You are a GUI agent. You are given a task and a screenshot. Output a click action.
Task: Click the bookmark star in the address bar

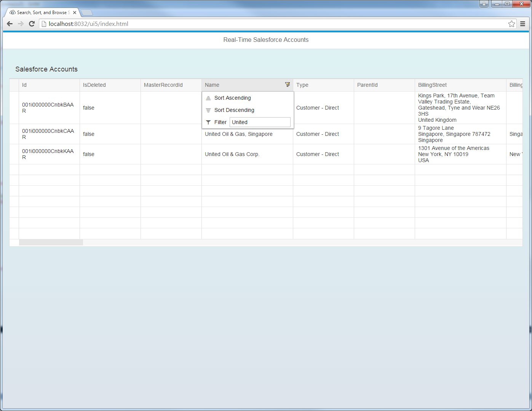511,24
